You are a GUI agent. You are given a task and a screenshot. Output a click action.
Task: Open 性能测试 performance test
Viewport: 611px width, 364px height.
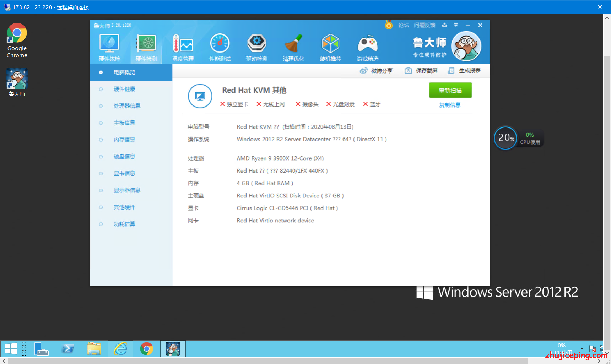point(220,48)
